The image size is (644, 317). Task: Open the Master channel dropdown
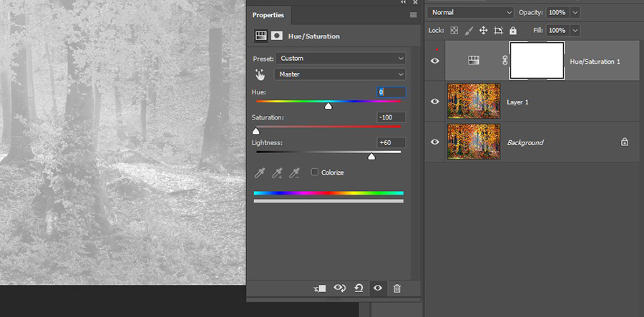[x=340, y=74]
